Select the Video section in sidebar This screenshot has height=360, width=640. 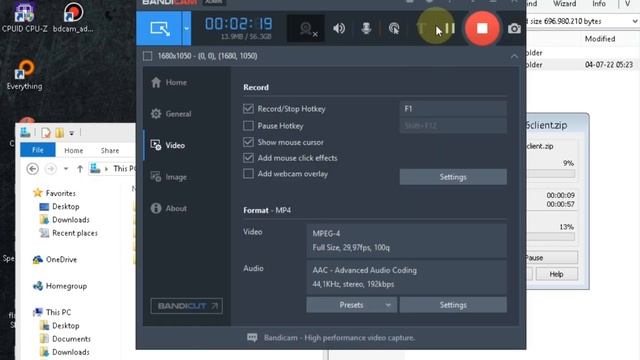click(168, 145)
